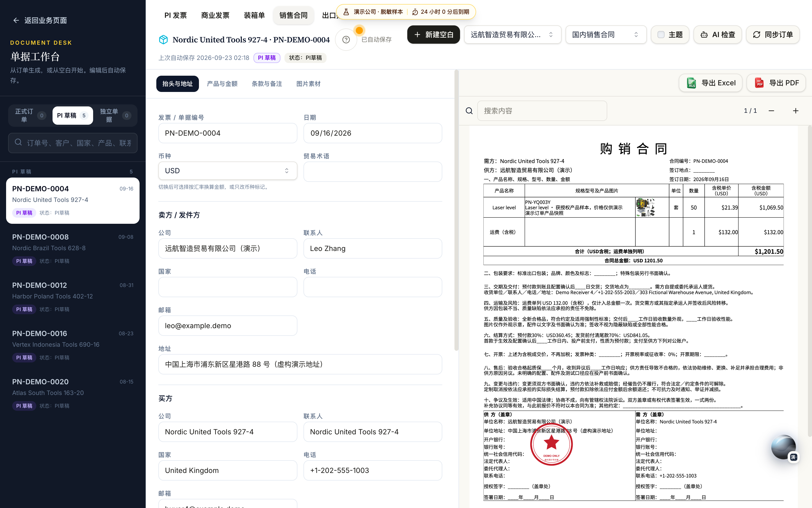
Task: Click the robot icon of AI 检查
Action: [704, 35]
